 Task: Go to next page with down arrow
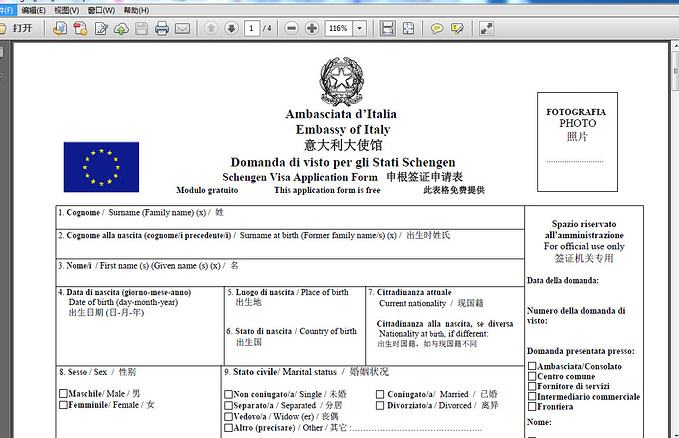tap(231, 28)
